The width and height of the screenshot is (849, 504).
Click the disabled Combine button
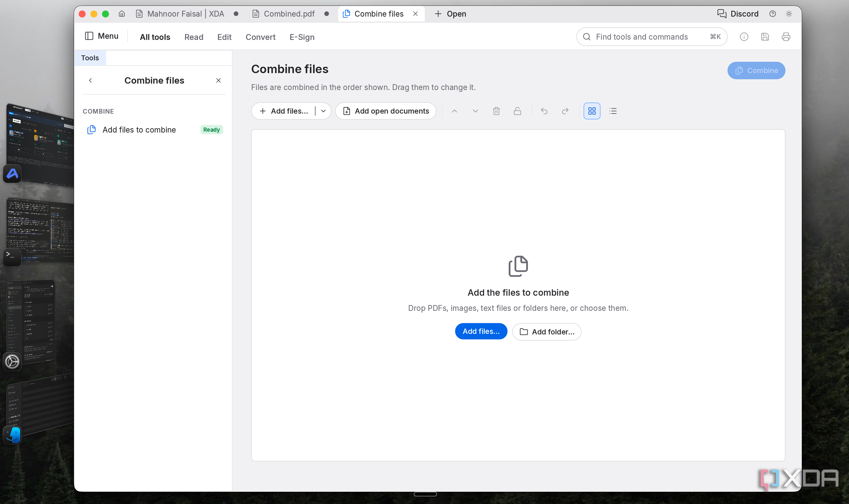coord(756,71)
